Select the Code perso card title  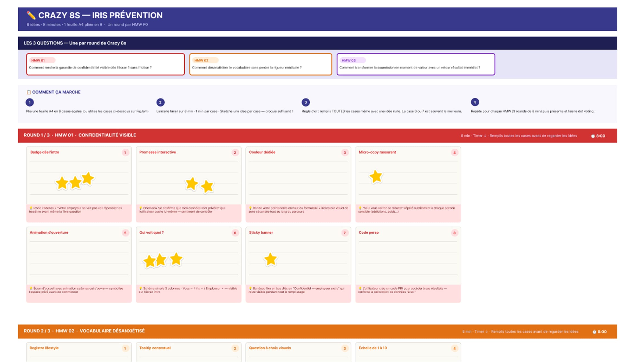(x=369, y=232)
